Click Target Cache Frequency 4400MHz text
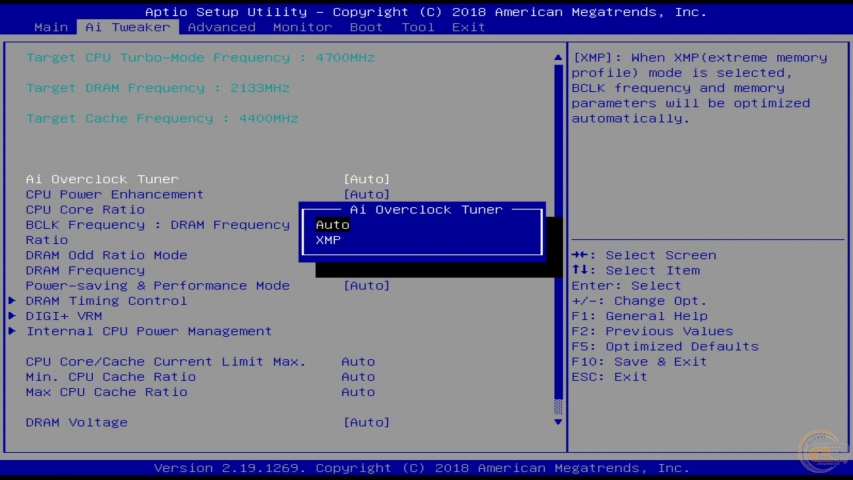 (x=162, y=119)
